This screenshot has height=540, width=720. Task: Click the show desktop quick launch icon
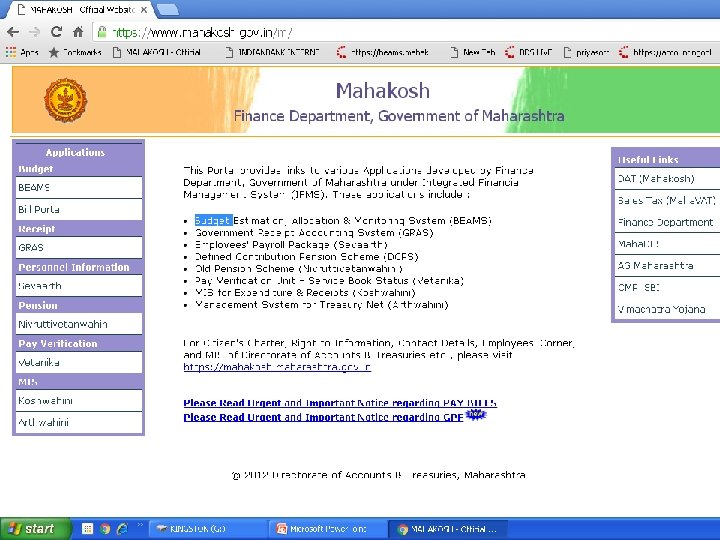(x=87, y=529)
